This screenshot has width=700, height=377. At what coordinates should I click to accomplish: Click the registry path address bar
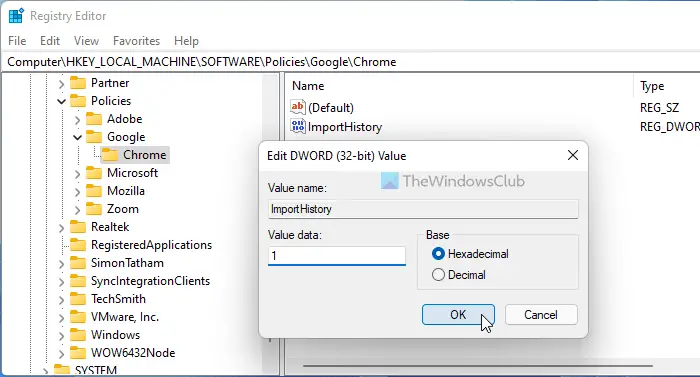[x=350, y=62]
